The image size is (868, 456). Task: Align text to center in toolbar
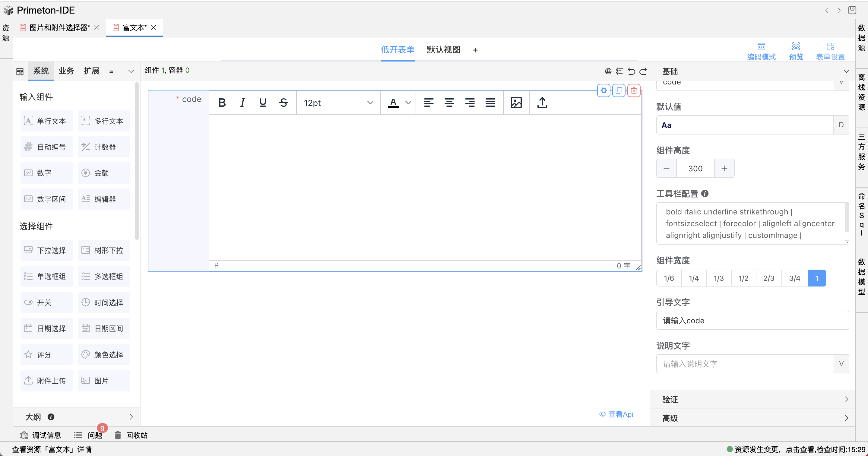(x=449, y=103)
